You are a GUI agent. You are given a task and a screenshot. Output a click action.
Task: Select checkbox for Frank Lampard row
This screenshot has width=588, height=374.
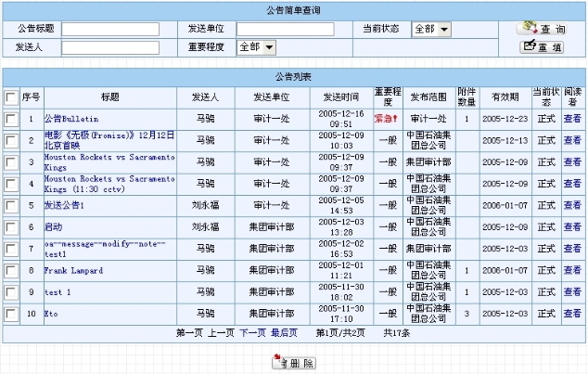coord(10,271)
